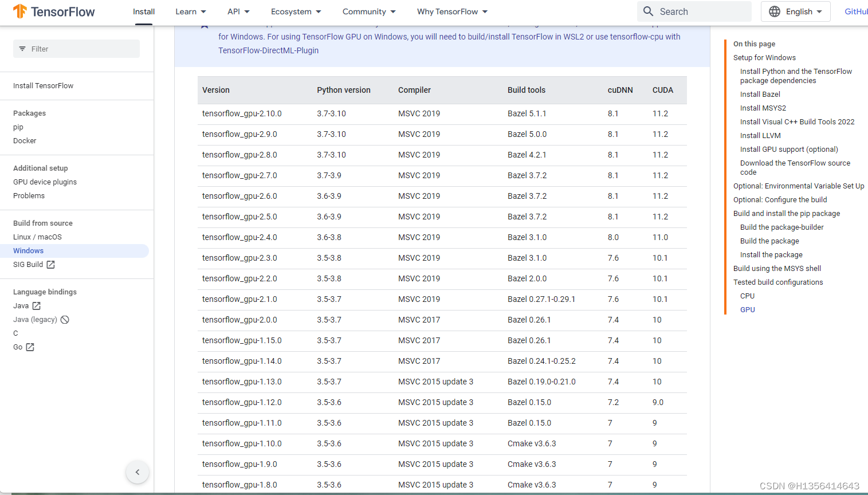Open the Ecosystem dropdown
This screenshot has height=495, width=868.
point(296,11)
